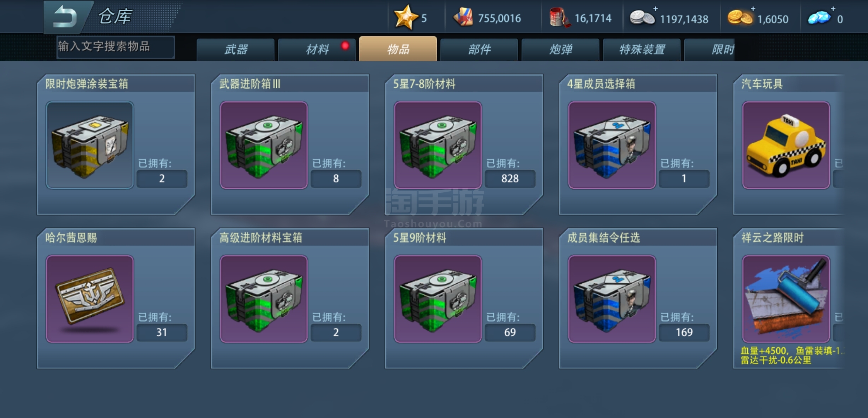Tap the gold star level icon

point(406,17)
